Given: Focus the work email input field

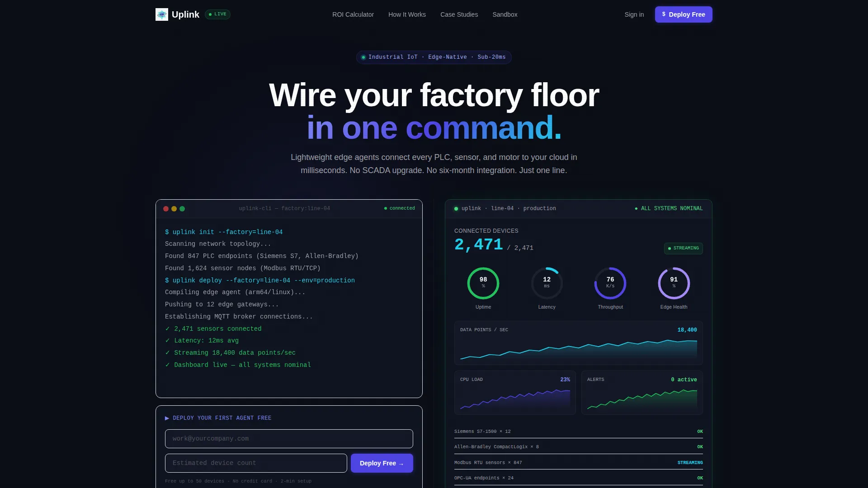Looking at the screenshot, I should [289, 439].
